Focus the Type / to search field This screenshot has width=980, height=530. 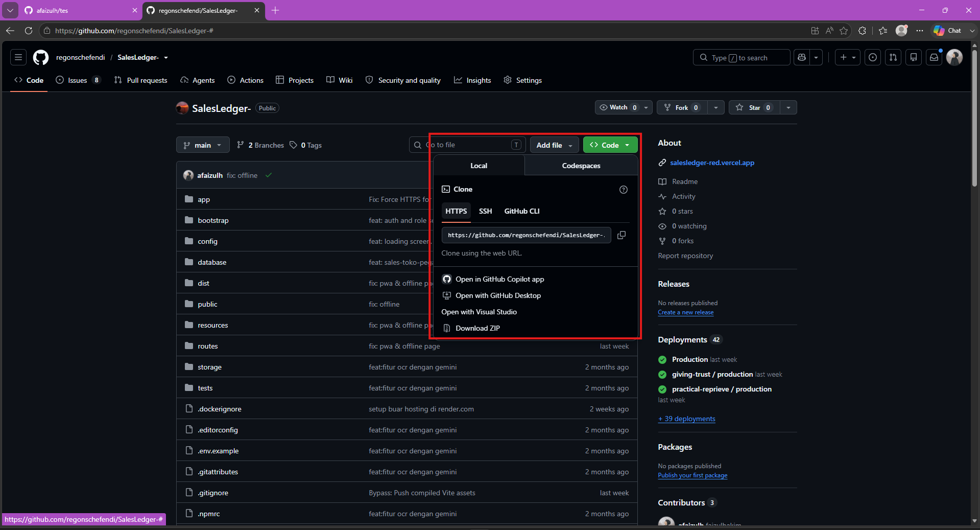[x=742, y=57]
